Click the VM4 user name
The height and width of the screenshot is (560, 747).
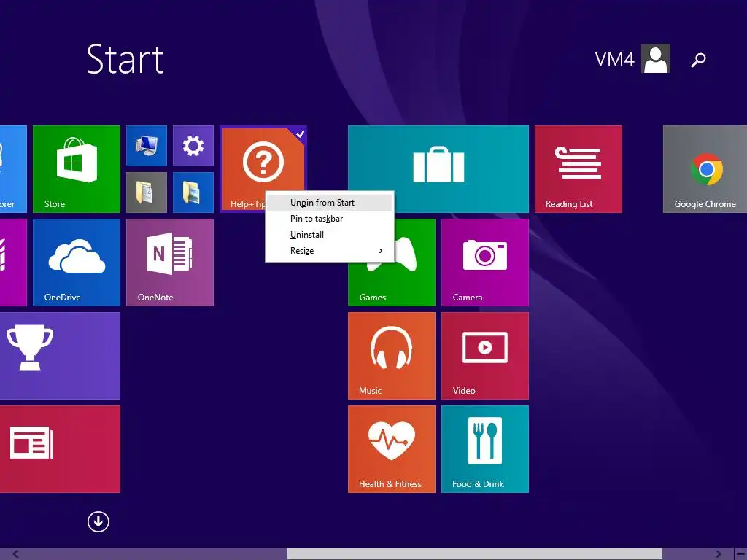(x=614, y=59)
